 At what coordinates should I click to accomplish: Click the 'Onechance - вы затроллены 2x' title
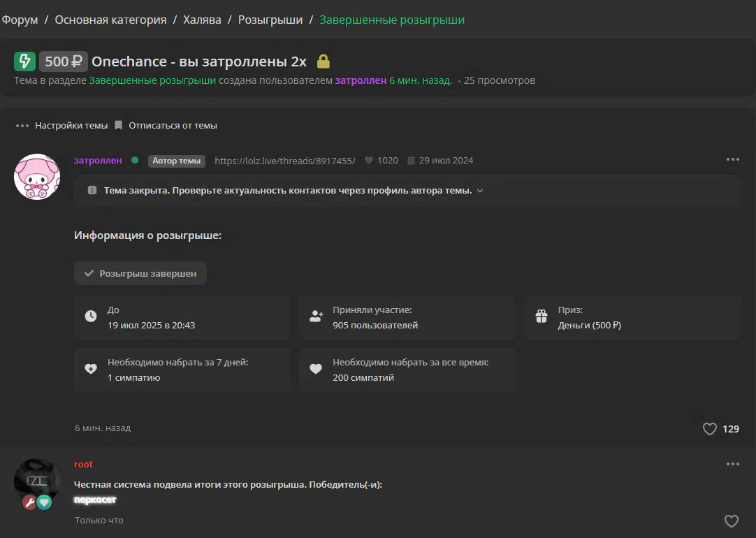[199, 61]
